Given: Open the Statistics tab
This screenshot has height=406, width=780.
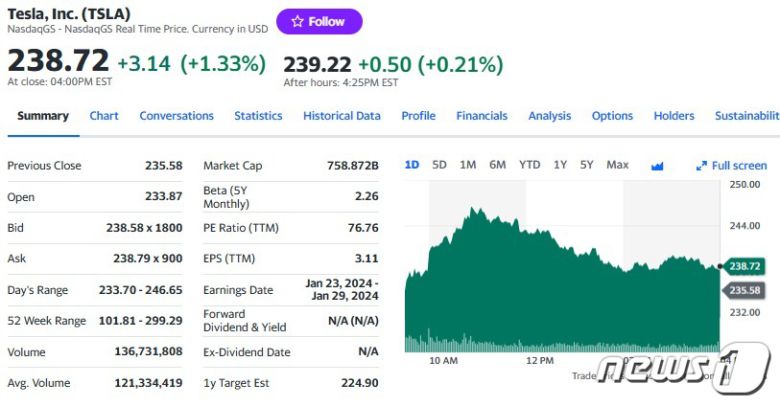Looking at the screenshot, I should click(258, 116).
